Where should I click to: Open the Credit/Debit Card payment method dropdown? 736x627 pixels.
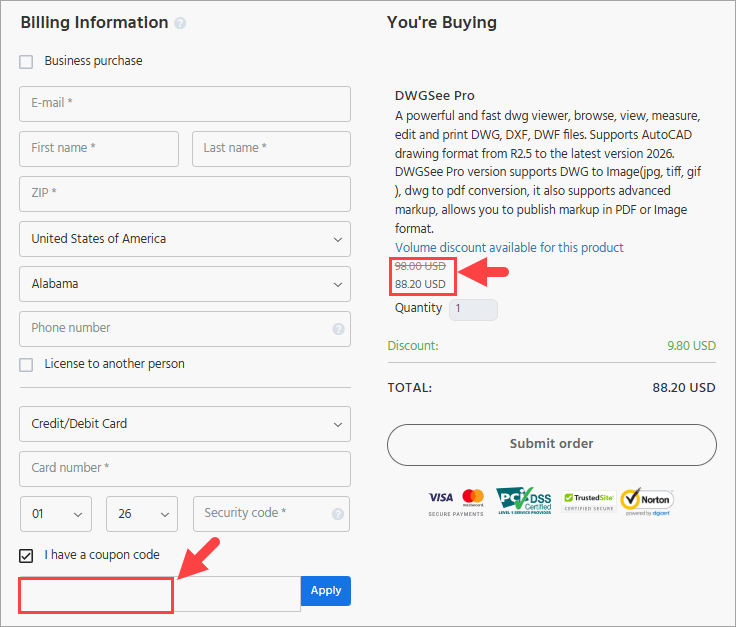point(185,424)
